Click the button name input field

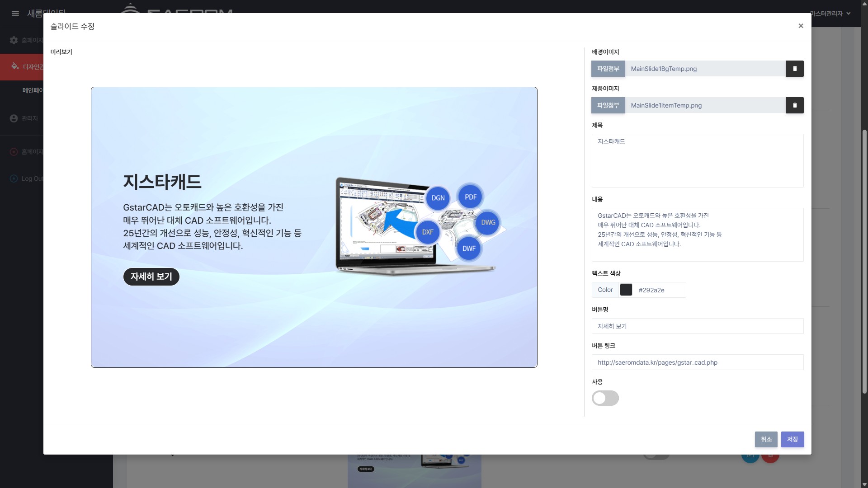[697, 326]
